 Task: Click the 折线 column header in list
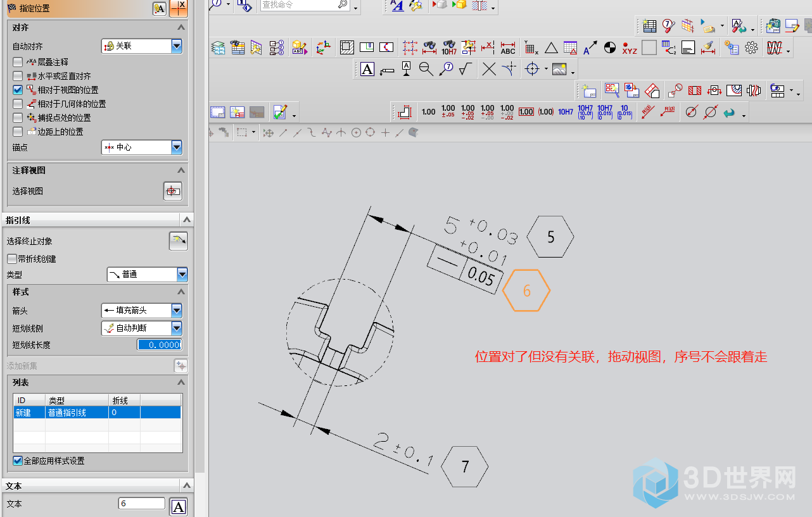(x=124, y=401)
